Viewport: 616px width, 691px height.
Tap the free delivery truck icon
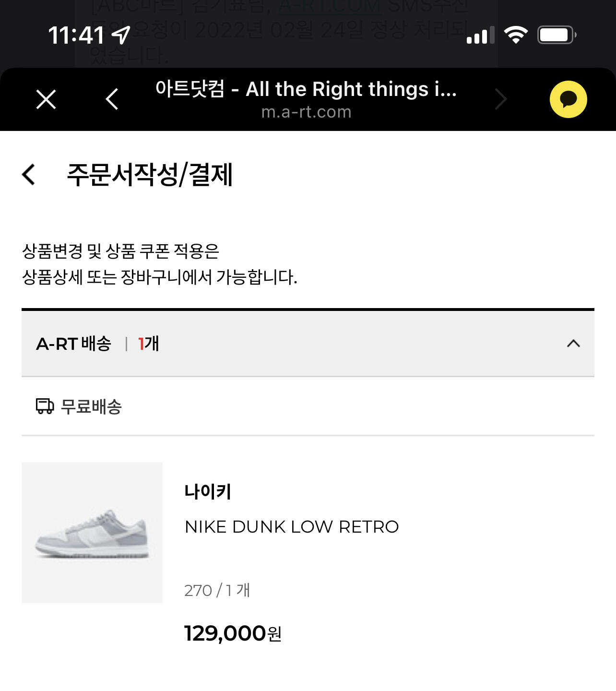pyautogui.click(x=45, y=406)
